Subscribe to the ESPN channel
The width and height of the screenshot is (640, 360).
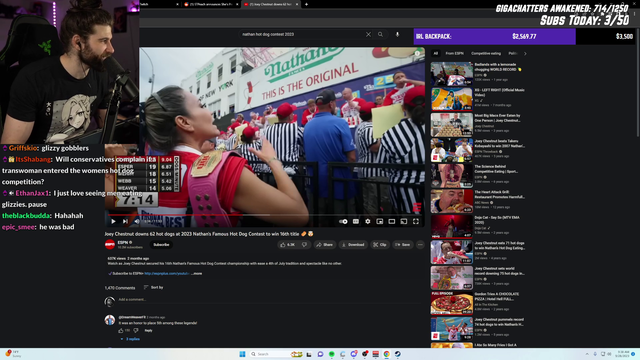(x=161, y=244)
